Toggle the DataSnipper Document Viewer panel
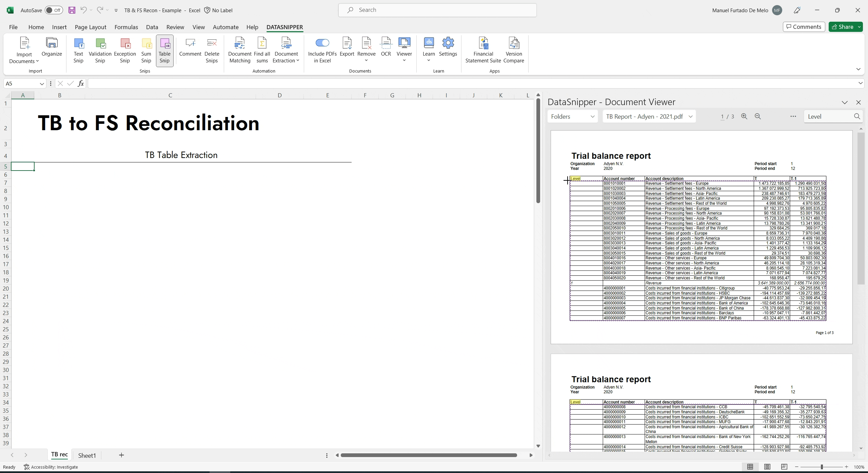 point(845,102)
